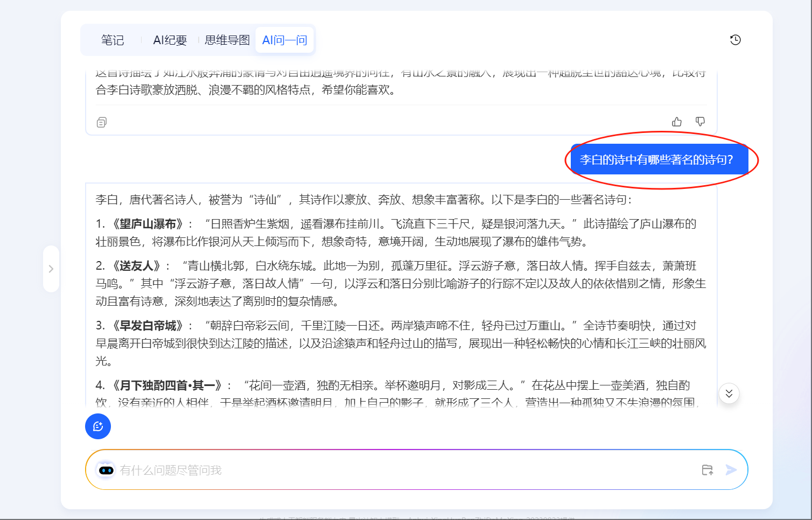Click the poem title 《望庐山瀑布》

(148, 224)
